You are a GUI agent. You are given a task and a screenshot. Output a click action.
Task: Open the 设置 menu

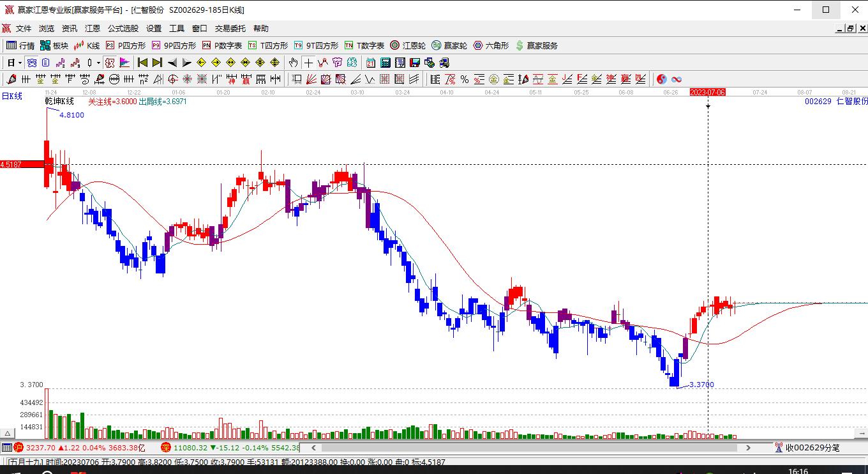click(x=154, y=28)
